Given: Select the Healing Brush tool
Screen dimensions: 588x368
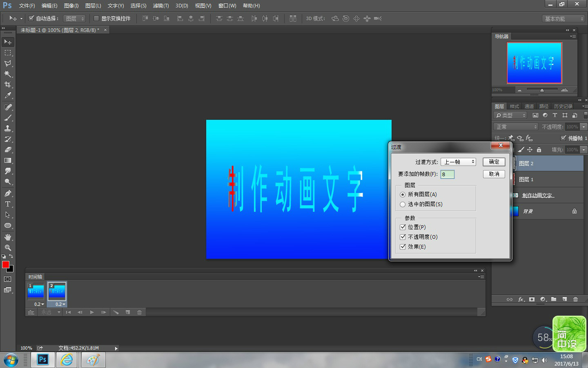Looking at the screenshot, I should 8,107.
